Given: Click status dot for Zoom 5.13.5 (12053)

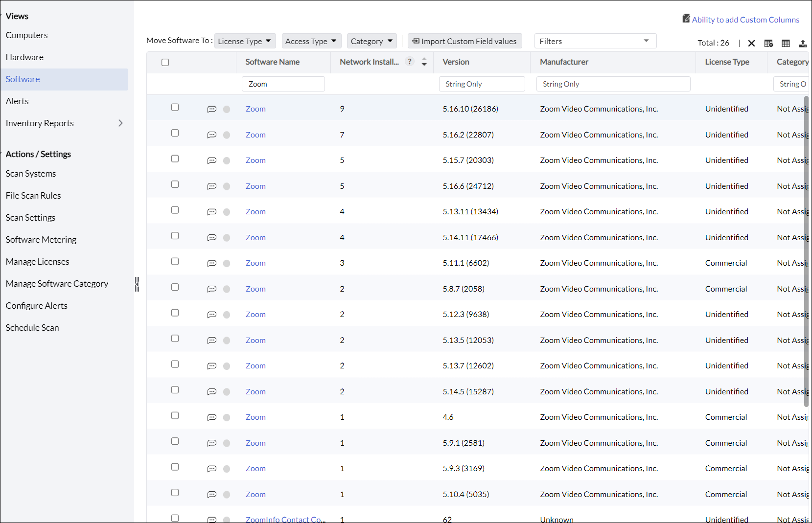Looking at the screenshot, I should click(x=227, y=341).
